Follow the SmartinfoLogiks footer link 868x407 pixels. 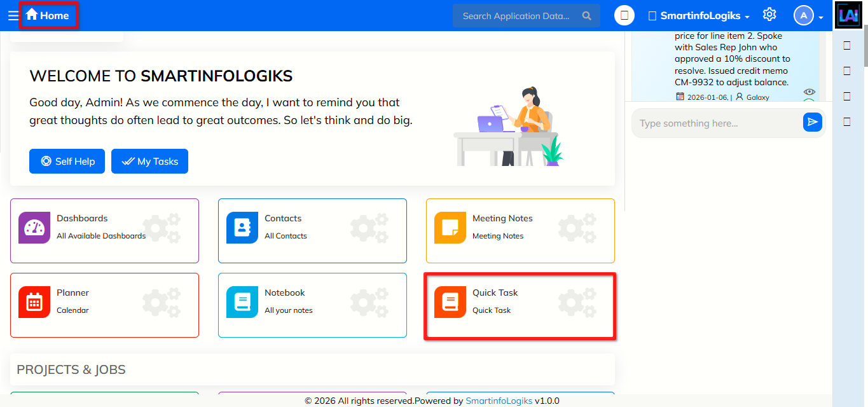[x=499, y=401]
